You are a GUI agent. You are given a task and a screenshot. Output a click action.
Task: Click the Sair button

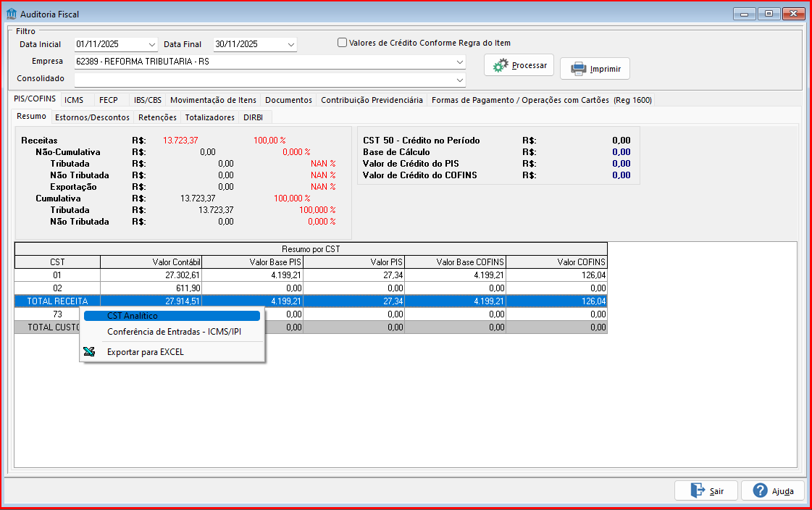click(706, 490)
